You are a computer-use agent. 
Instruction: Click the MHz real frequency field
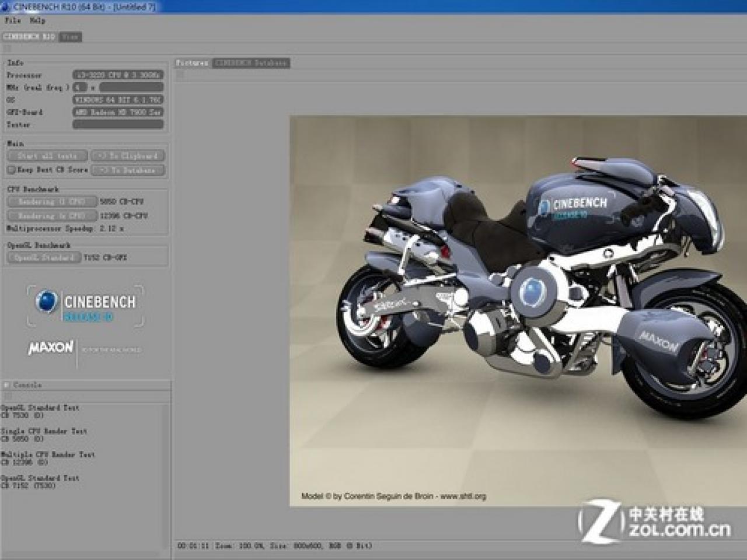pyautogui.click(x=131, y=87)
